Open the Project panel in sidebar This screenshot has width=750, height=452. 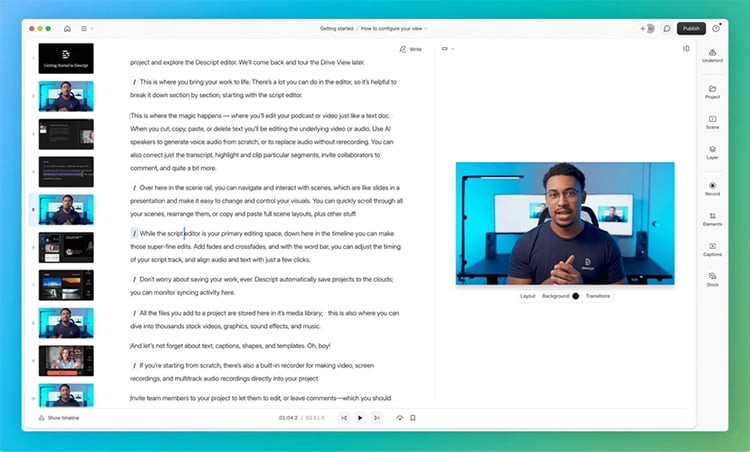pos(712,90)
